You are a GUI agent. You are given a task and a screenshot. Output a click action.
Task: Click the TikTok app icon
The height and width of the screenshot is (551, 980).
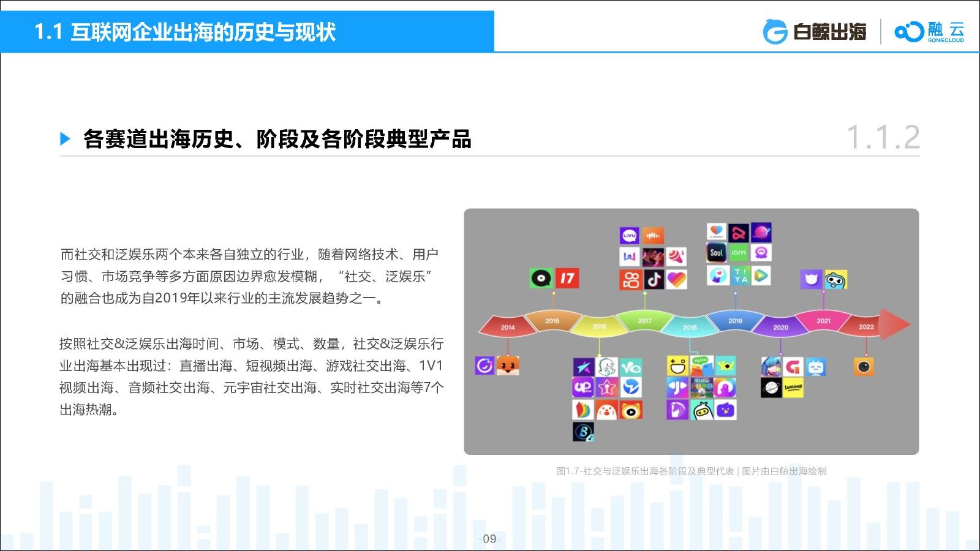654,279
